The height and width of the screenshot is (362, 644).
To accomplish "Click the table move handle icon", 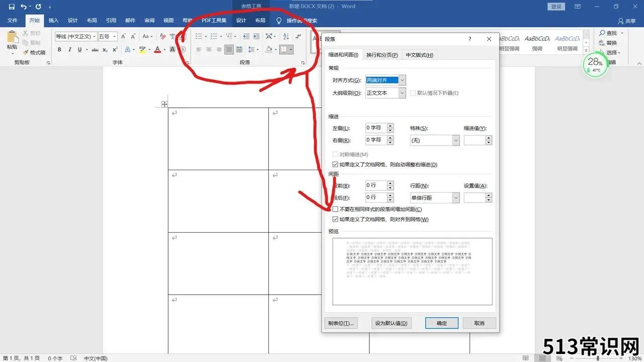I will tap(165, 104).
